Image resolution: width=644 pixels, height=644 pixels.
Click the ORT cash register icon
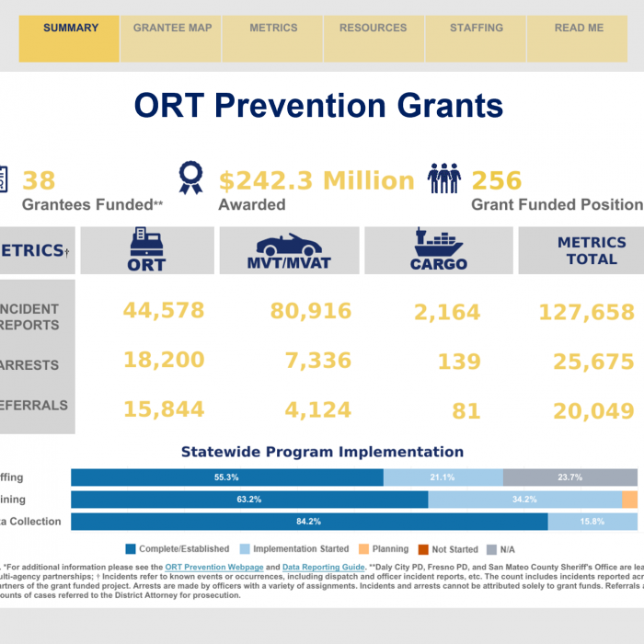pyautogui.click(x=146, y=242)
